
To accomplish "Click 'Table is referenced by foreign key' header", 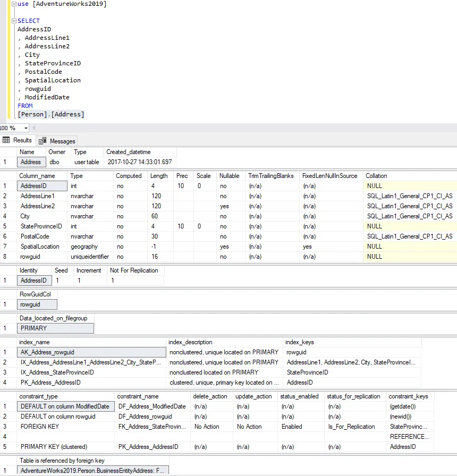I will (x=93, y=461).
